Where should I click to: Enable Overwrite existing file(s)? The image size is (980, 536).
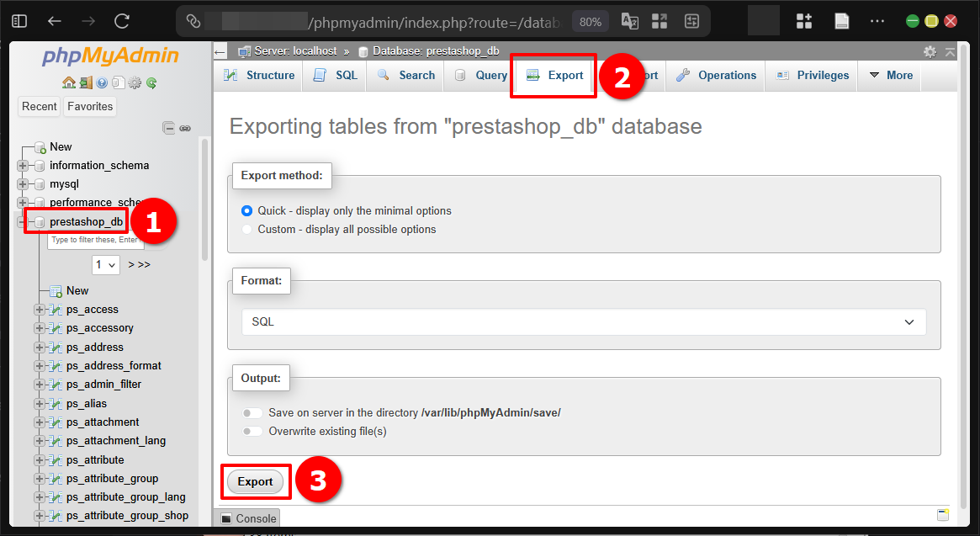[x=252, y=430]
